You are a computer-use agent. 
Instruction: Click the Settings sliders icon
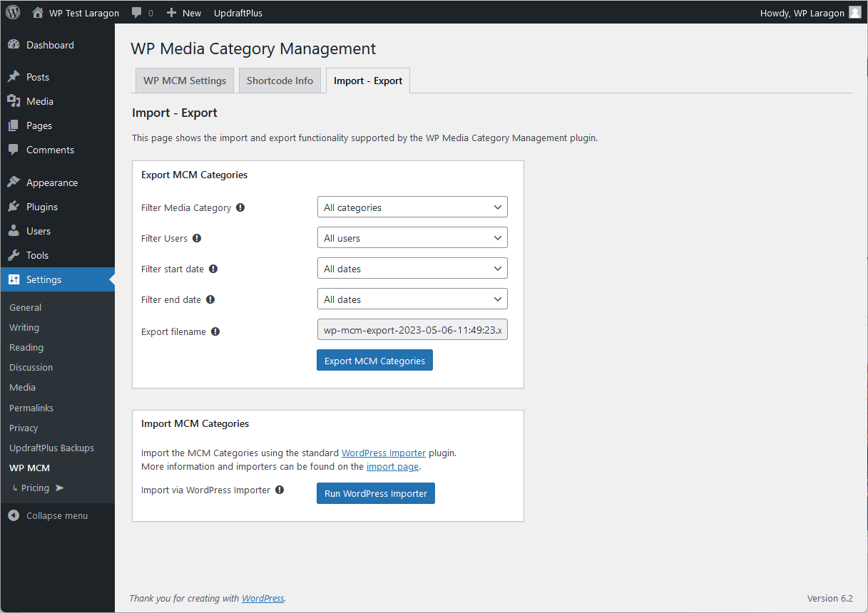[x=14, y=279]
